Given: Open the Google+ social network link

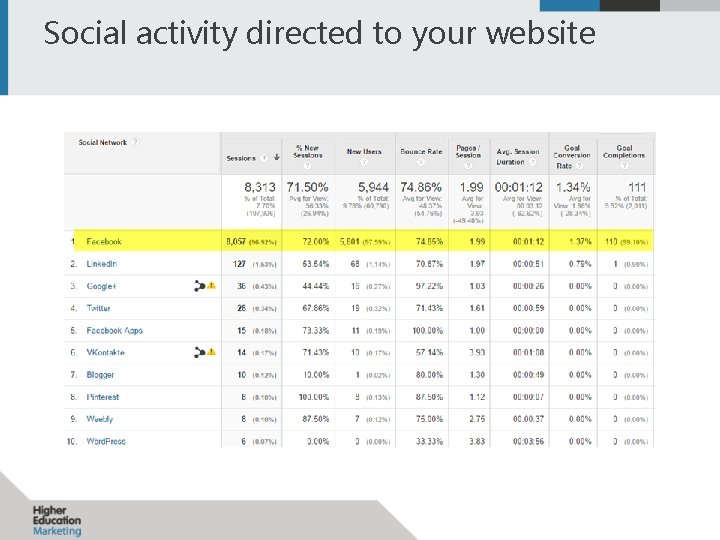Looking at the screenshot, I should click(101, 286).
